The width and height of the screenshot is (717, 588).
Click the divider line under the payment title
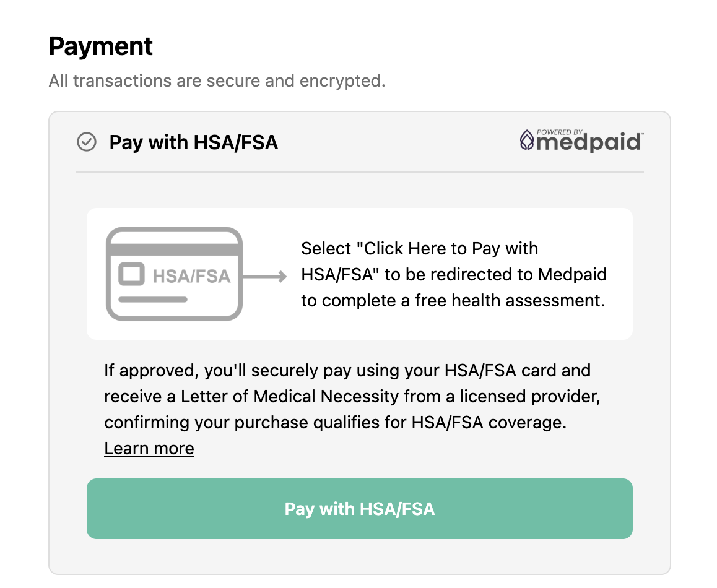point(359,172)
